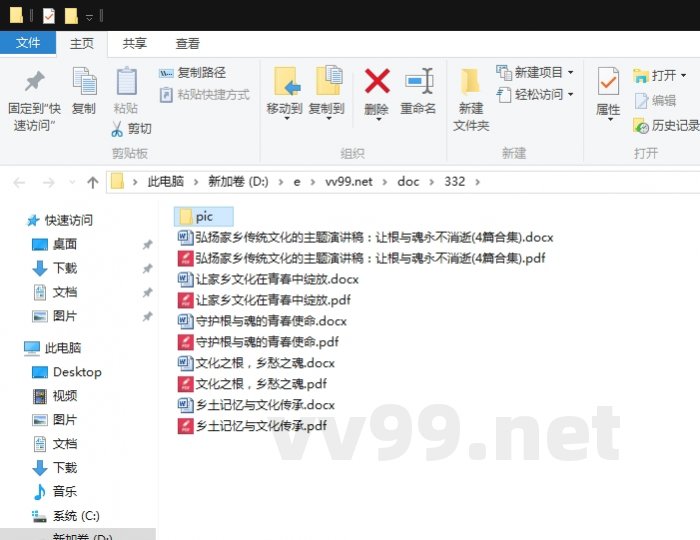Open the Move to (移动到) command
700x540 pixels.
[x=284, y=92]
